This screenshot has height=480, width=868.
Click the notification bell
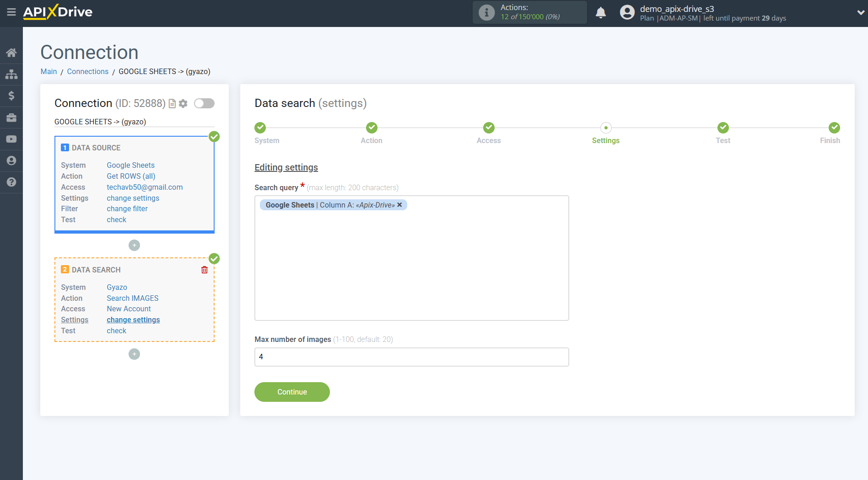point(601,12)
